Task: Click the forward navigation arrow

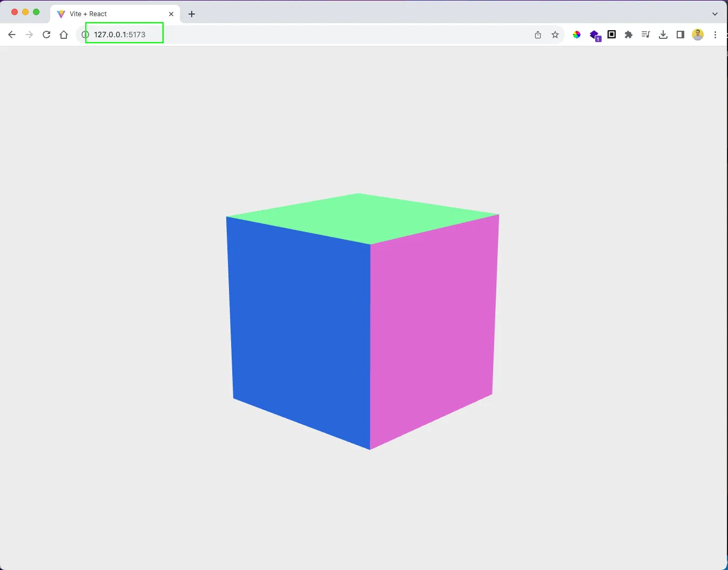Action: pos(29,35)
